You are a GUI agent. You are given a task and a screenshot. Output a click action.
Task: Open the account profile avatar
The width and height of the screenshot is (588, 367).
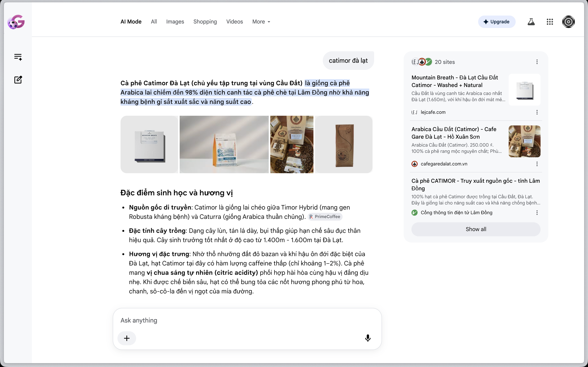coord(569,22)
